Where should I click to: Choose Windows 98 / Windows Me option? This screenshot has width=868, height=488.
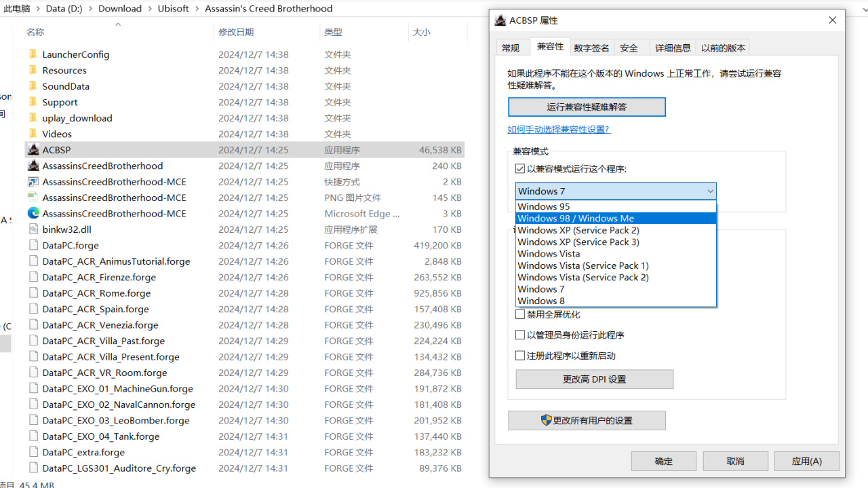click(616, 219)
